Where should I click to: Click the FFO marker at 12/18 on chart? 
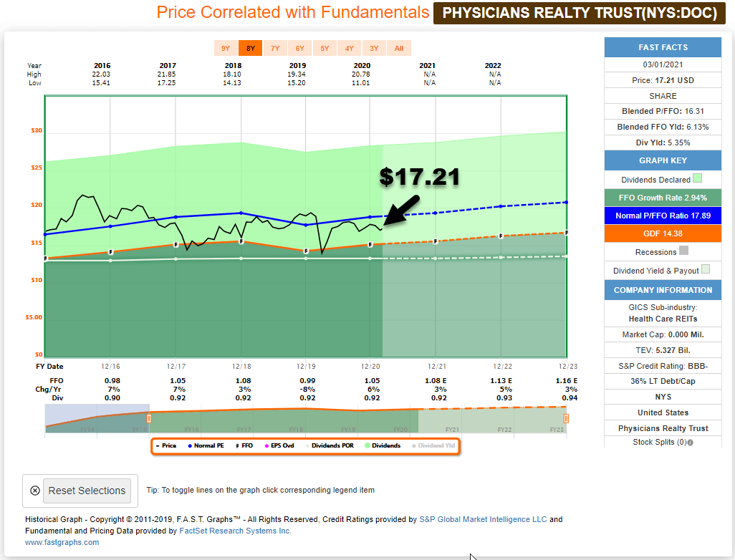click(241, 241)
